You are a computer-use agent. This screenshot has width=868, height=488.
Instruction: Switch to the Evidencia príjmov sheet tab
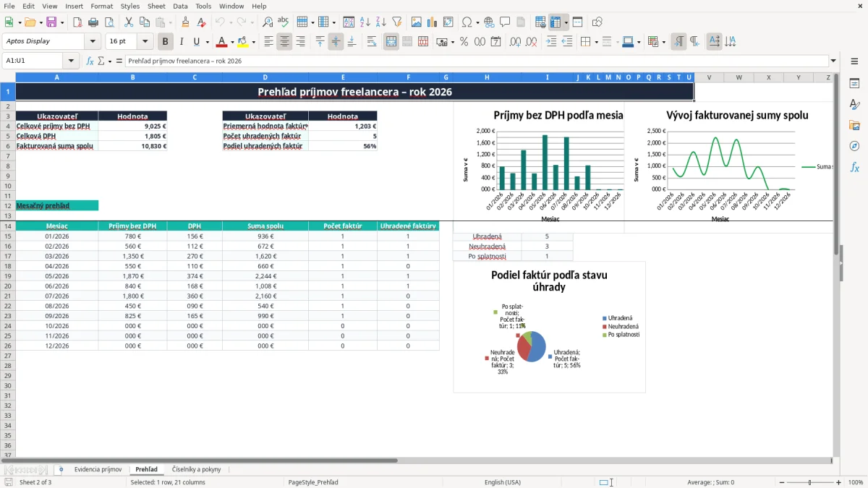click(98, 469)
